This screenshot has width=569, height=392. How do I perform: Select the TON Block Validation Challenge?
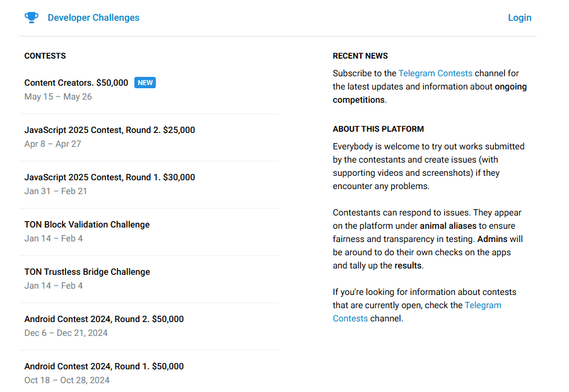tap(87, 224)
